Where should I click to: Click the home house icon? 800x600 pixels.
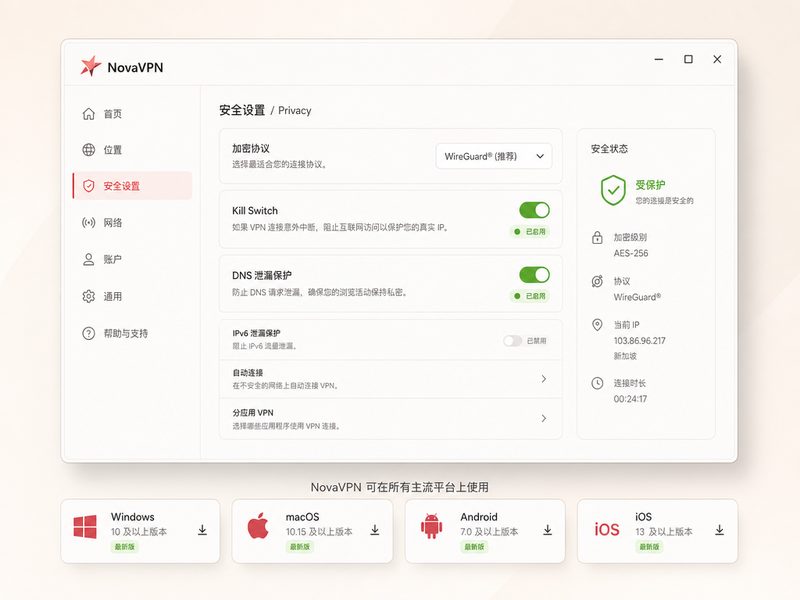click(x=89, y=114)
